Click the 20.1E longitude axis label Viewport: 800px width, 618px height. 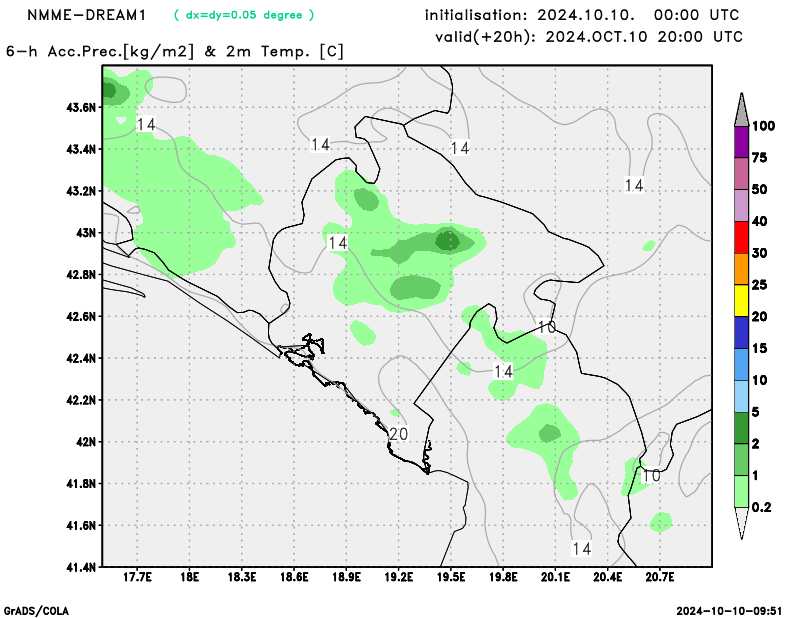coord(556,577)
